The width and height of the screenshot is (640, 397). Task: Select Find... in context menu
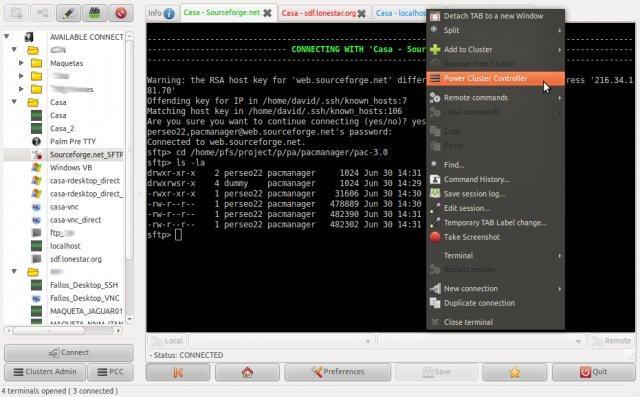(x=496, y=165)
